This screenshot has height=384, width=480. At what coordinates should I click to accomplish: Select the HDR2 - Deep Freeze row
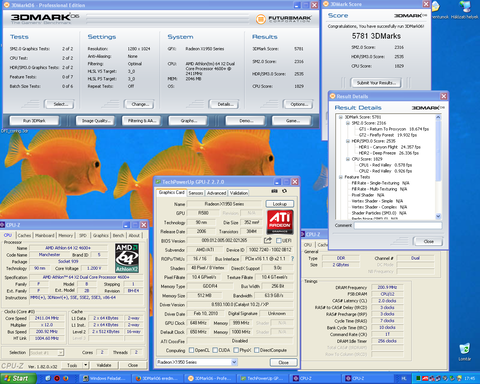389,153
